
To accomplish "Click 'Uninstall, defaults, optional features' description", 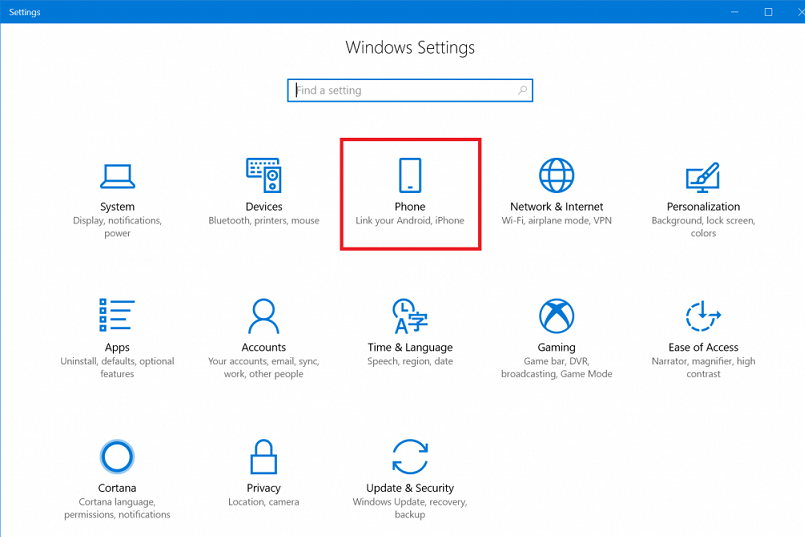I will (117, 367).
